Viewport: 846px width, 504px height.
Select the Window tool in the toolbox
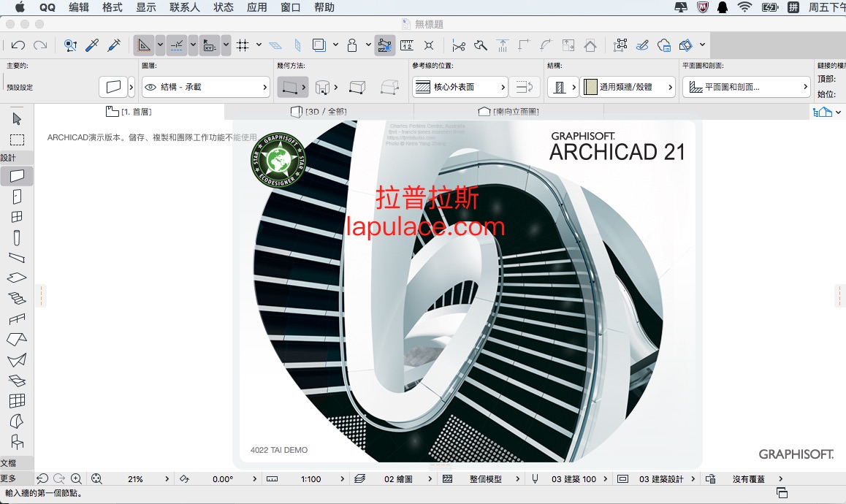coord(17,216)
